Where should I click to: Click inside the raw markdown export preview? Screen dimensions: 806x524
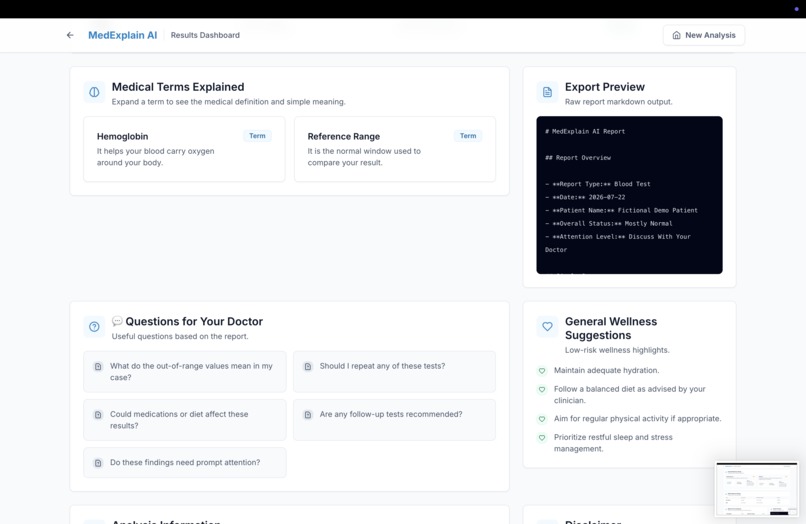pyautogui.click(x=629, y=195)
